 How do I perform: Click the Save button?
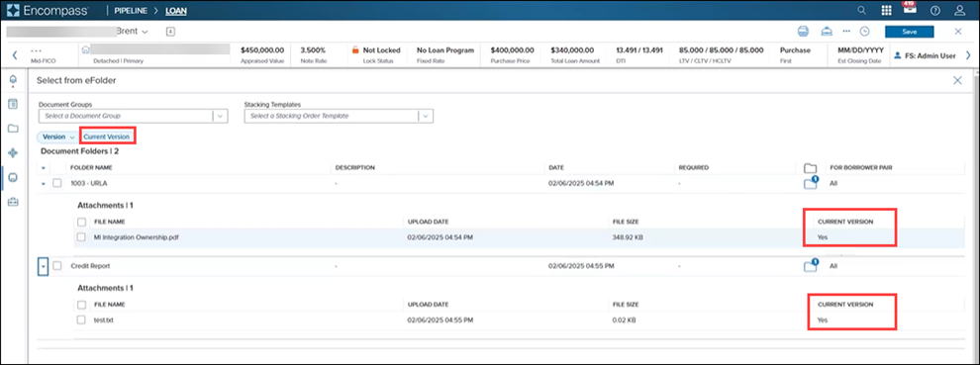[x=910, y=32]
